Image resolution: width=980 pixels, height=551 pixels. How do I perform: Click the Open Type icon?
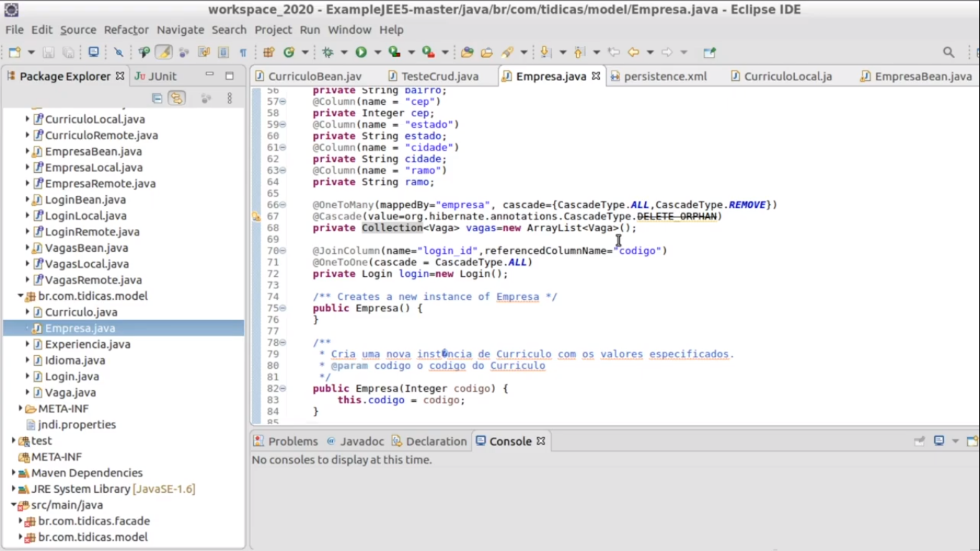467,52
